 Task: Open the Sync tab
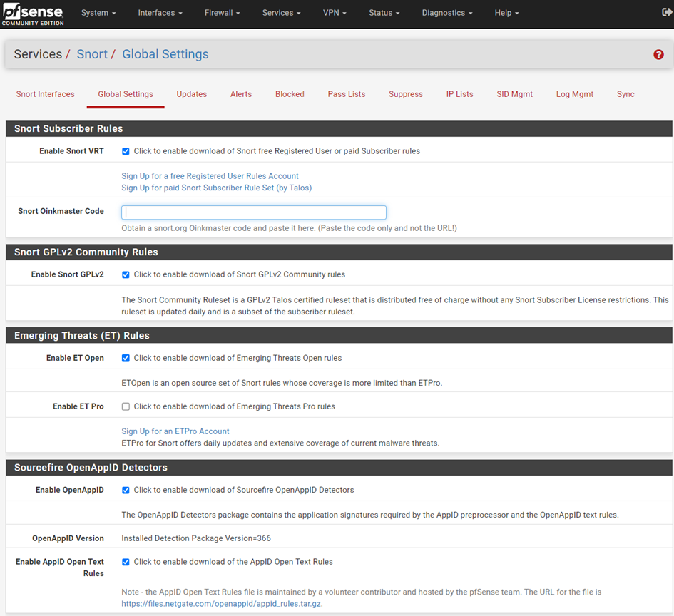point(626,94)
